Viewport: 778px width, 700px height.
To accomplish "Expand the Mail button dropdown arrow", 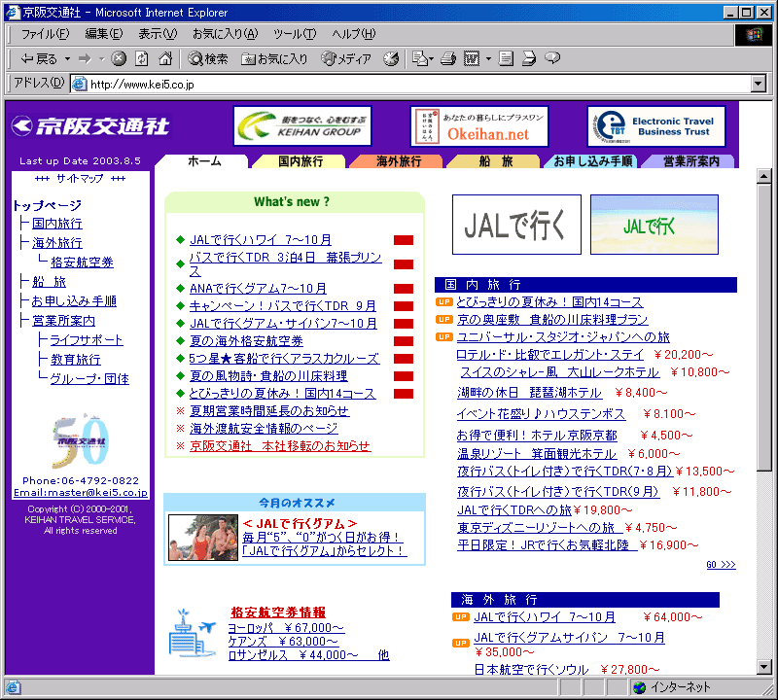I will coord(431,58).
